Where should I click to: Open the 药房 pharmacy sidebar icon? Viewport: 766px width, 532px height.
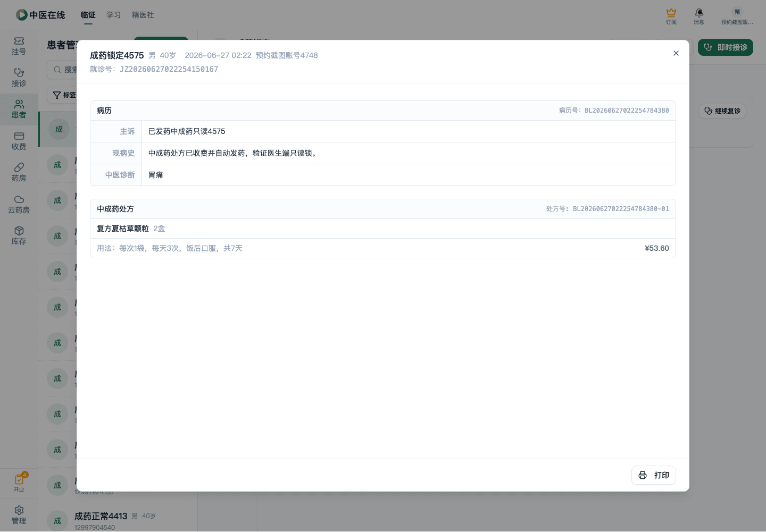click(x=19, y=173)
